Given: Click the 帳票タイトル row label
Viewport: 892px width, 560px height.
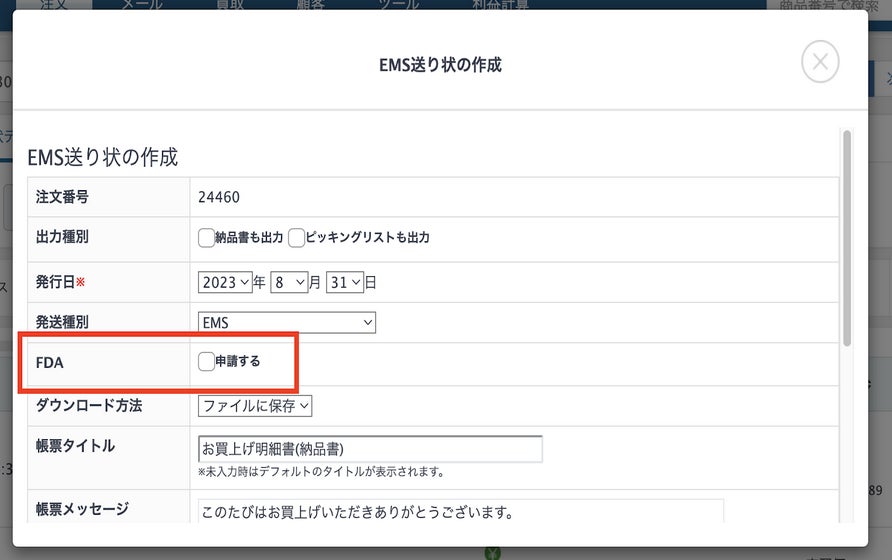Looking at the screenshot, I should click(x=75, y=446).
